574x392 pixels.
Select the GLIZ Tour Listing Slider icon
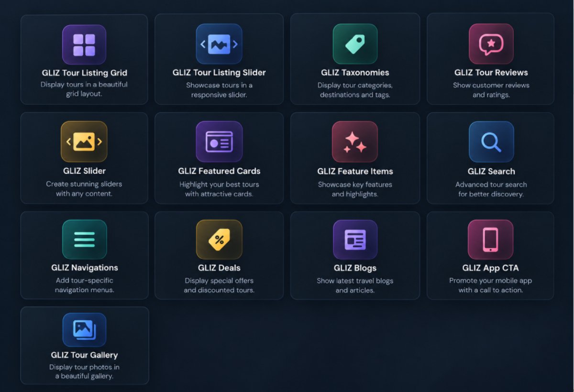coord(219,44)
